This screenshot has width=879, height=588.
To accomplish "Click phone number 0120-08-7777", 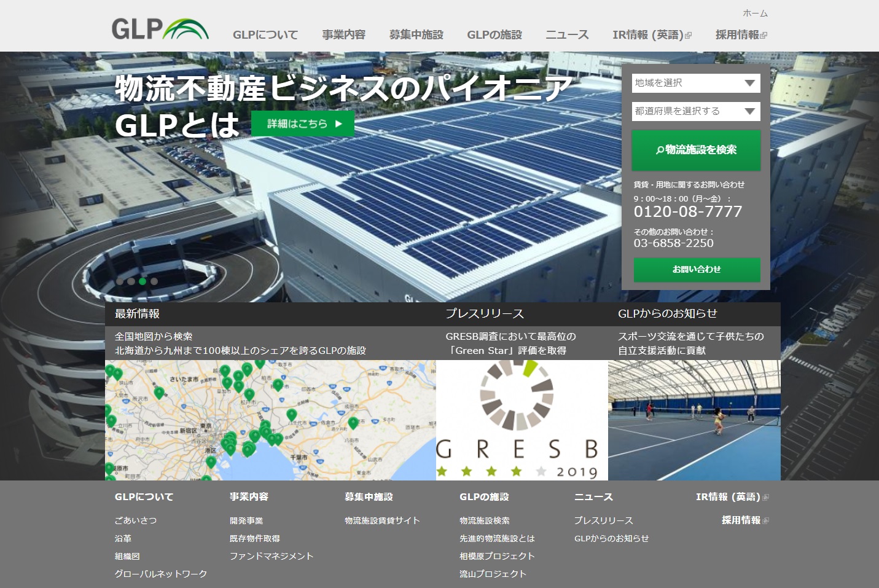I will pos(688,212).
